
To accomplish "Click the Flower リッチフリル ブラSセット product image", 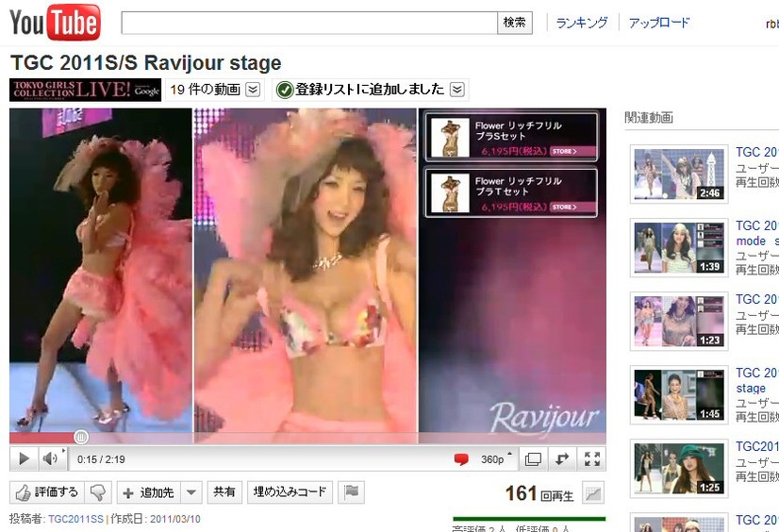I will (x=450, y=137).
